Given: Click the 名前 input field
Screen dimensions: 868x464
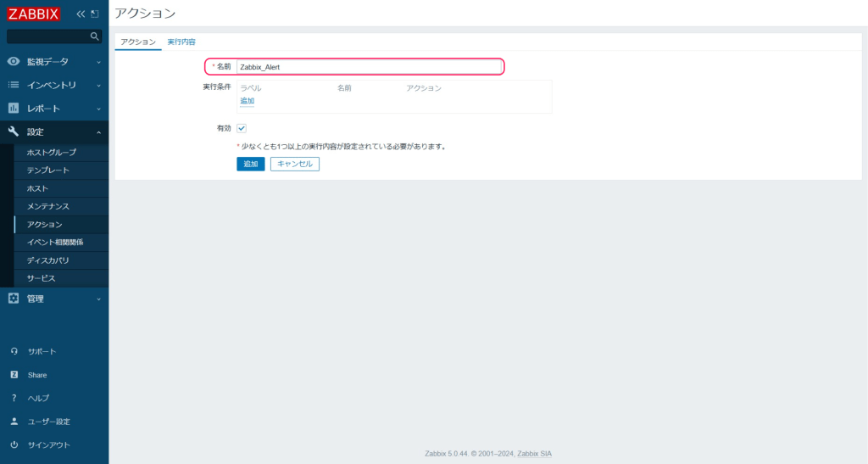Looking at the screenshot, I should [370, 66].
